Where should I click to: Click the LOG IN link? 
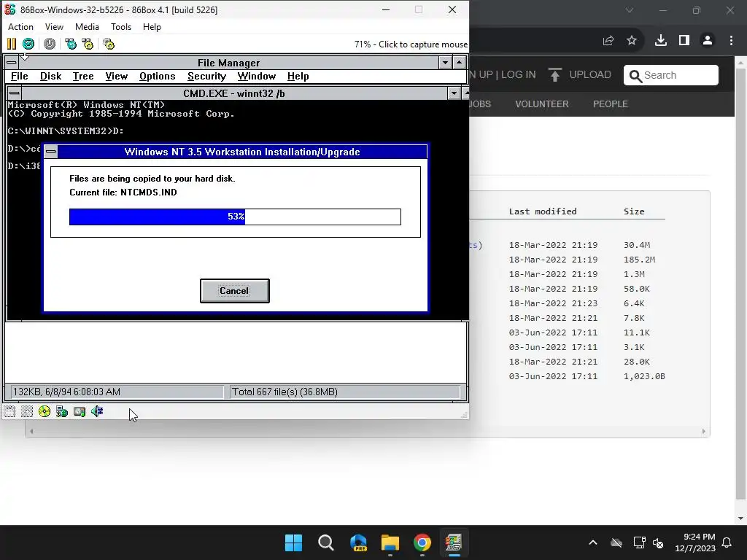pyautogui.click(x=519, y=75)
